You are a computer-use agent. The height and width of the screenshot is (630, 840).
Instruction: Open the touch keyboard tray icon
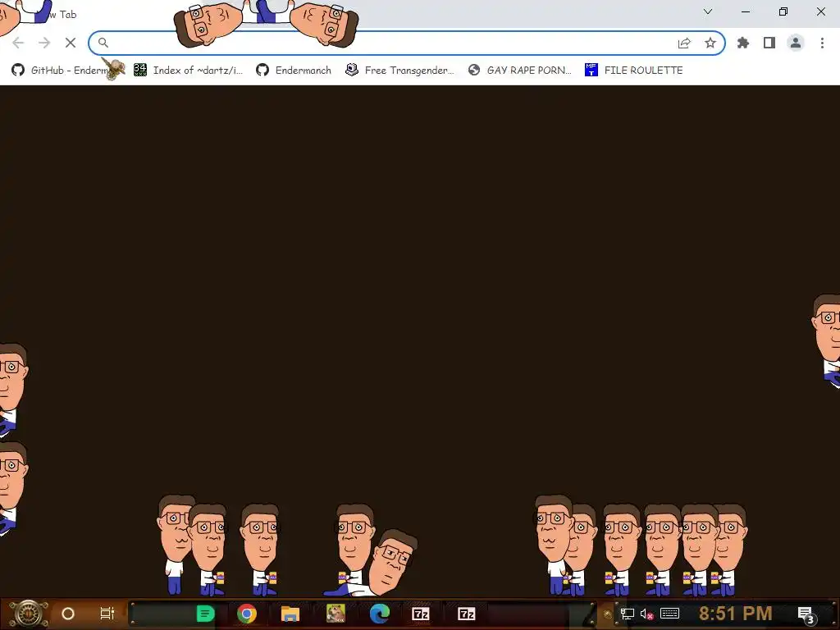[x=669, y=614]
